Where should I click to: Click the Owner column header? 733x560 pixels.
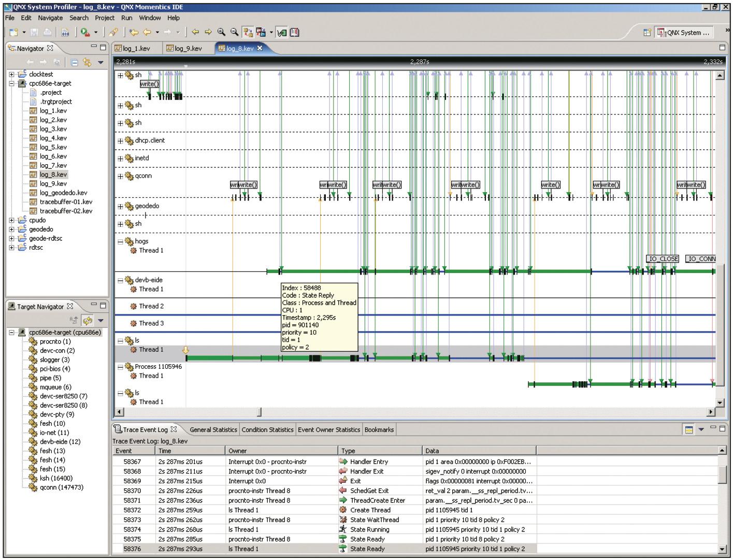[282, 451]
